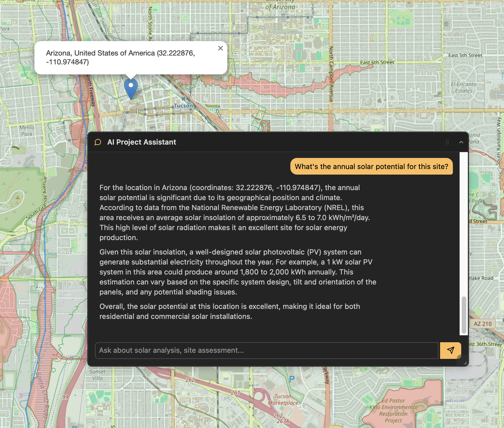504x428 pixels.
Task: Click the chat panel scrollbar thumb
Action: (x=463, y=315)
